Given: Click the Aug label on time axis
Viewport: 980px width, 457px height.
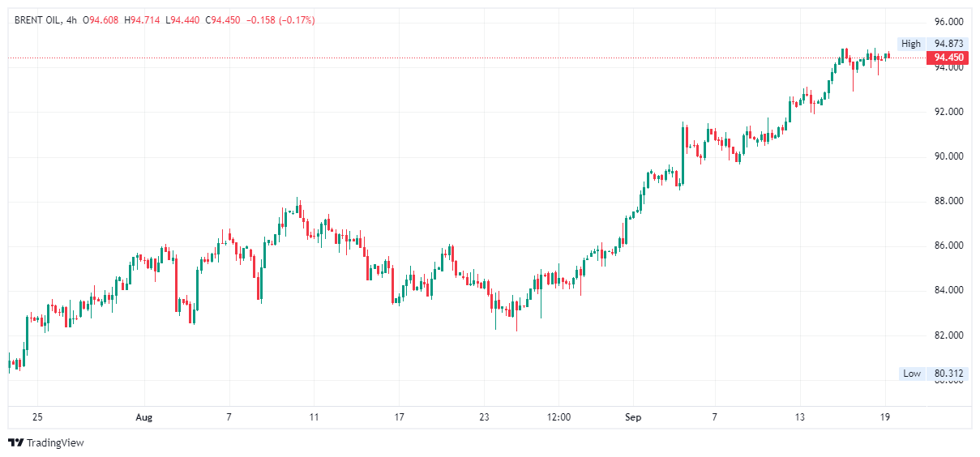Looking at the screenshot, I should 143,417.
